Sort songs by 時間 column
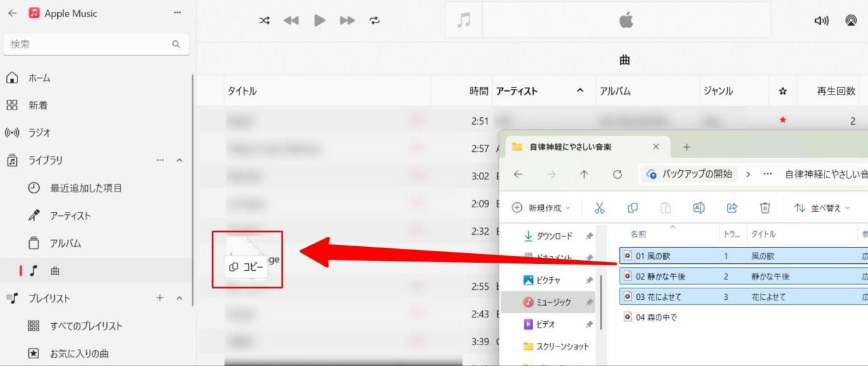The width and height of the screenshot is (868, 366). coord(478,91)
